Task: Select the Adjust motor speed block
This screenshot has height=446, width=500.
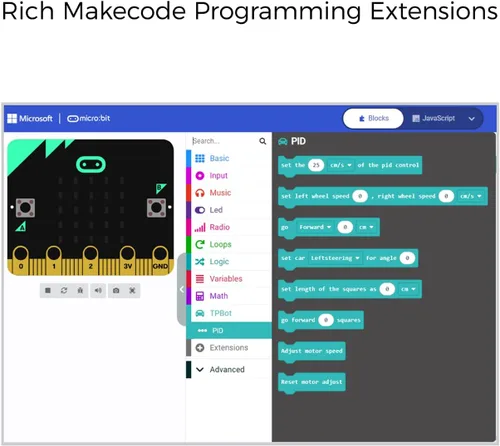Action: [312, 351]
